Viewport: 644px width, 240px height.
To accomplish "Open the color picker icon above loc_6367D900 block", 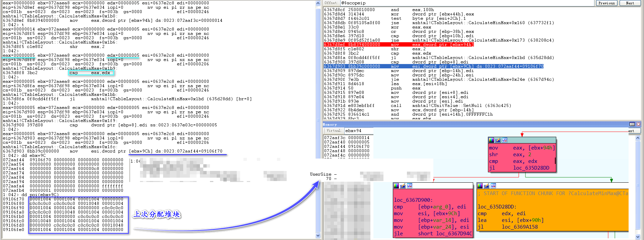I will click(396, 186).
